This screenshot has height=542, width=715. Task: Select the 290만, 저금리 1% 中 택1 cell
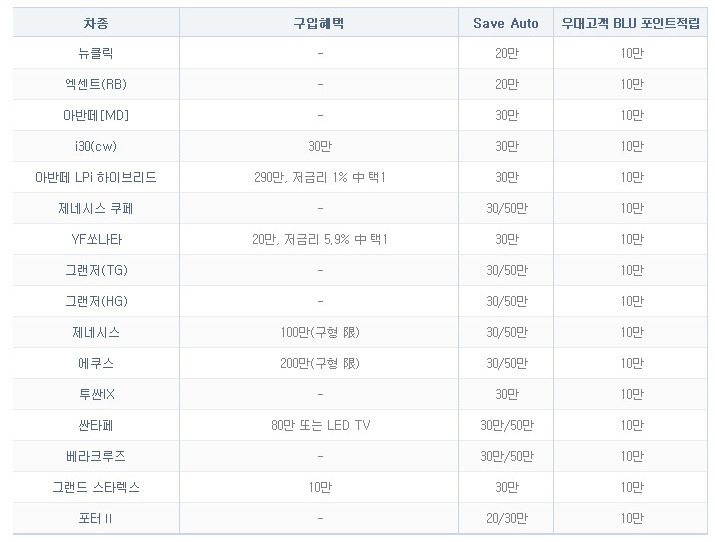click(x=320, y=177)
